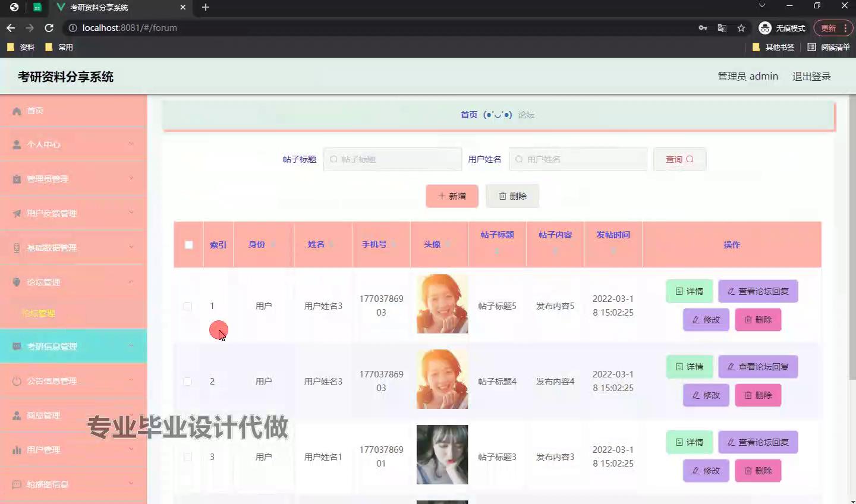The width and height of the screenshot is (856, 504).
Task: Sort table by 头像 column arrows
Action: click(447, 244)
